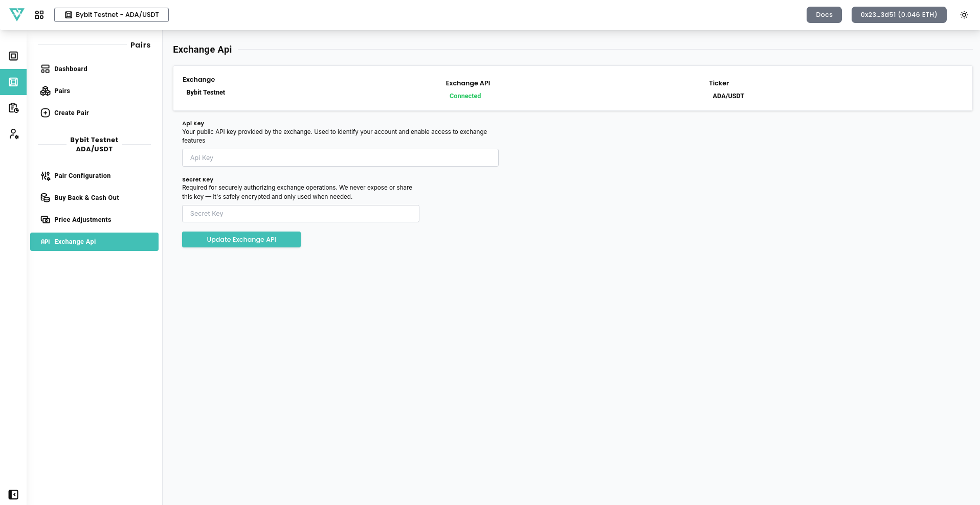Toggle the light/dark theme sun icon

pyautogui.click(x=964, y=15)
